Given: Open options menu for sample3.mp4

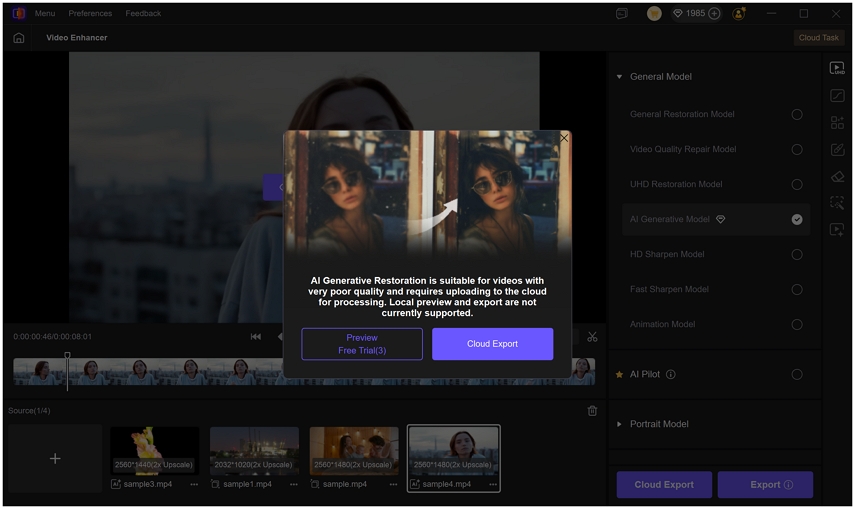Looking at the screenshot, I should pyautogui.click(x=194, y=484).
